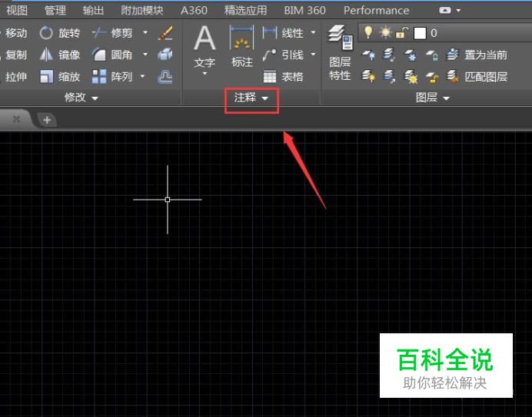This screenshot has width=532, height=417.
Task: Click the white layer color swatch
Action: pyautogui.click(x=420, y=33)
